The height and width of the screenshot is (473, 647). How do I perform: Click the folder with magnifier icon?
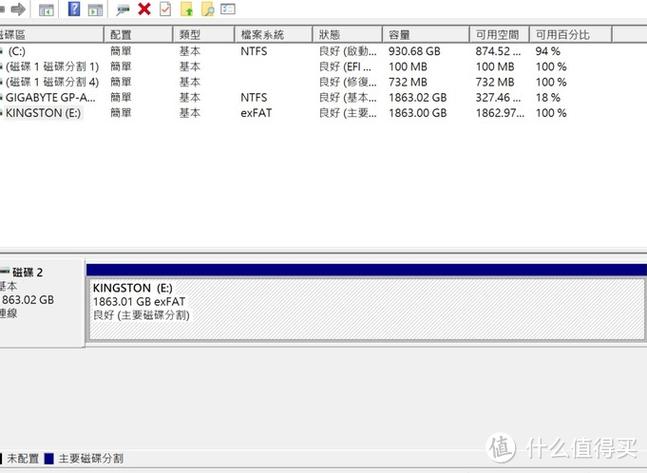point(208,9)
